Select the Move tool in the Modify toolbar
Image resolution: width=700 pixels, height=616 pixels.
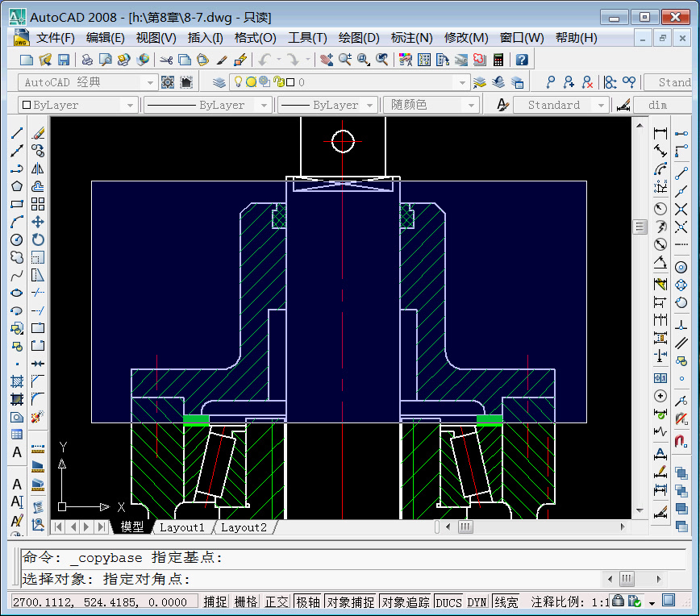[37, 222]
